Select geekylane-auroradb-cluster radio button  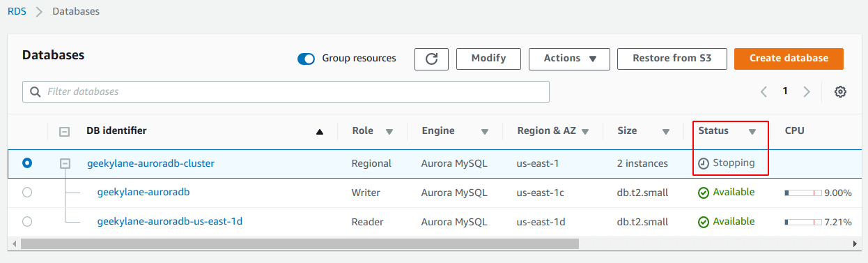pyautogui.click(x=27, y=163)
